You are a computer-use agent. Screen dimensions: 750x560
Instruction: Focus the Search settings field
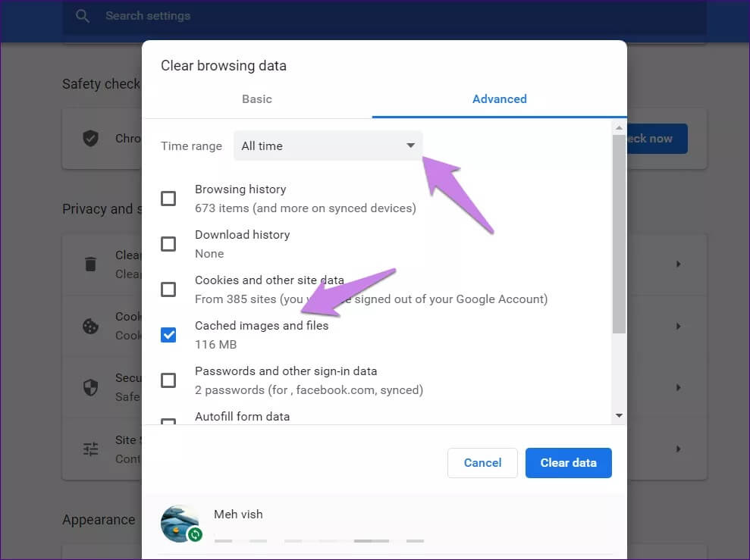click(x=379, y=16)
